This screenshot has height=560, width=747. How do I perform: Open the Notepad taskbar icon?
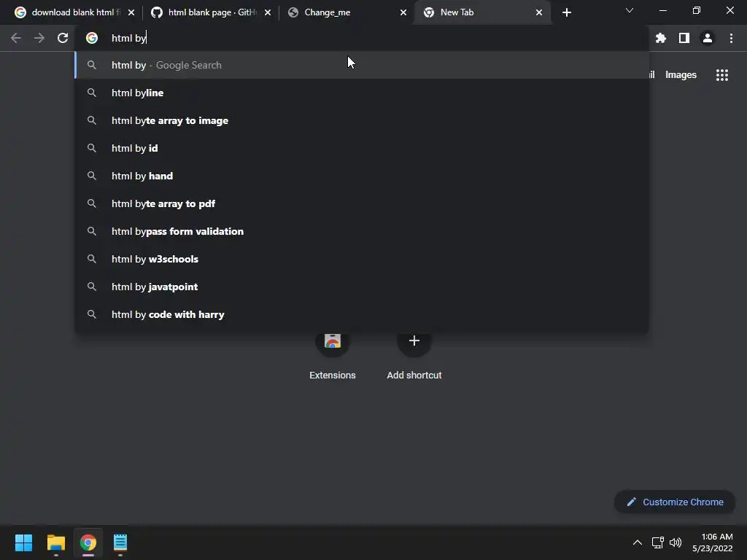click(x=120, y=542)
